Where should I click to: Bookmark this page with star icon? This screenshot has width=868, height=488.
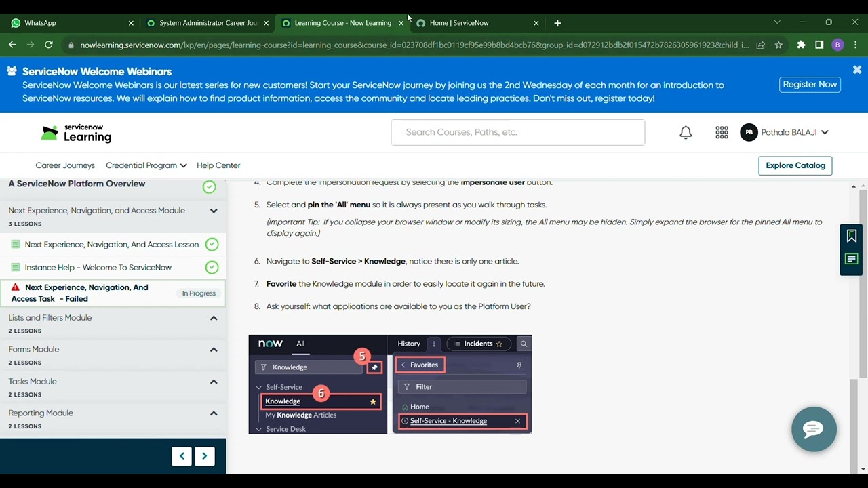pos(778,45)
